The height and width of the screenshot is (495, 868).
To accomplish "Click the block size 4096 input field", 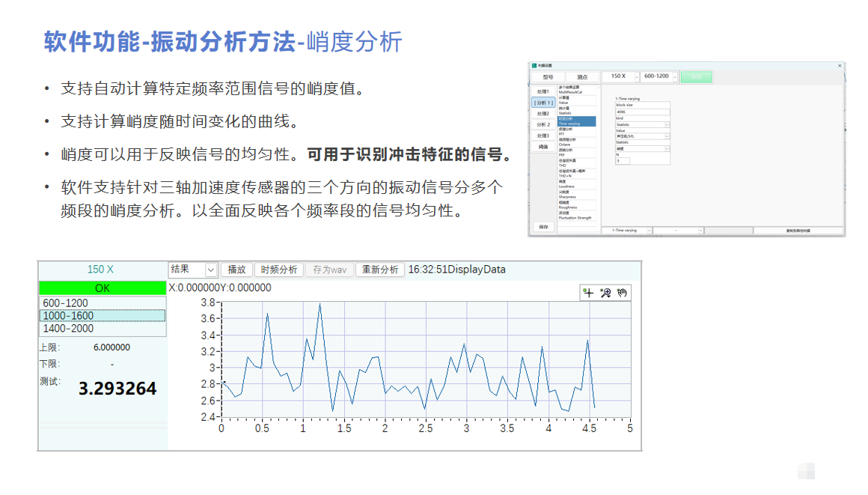I will click(x=642, y=112).
